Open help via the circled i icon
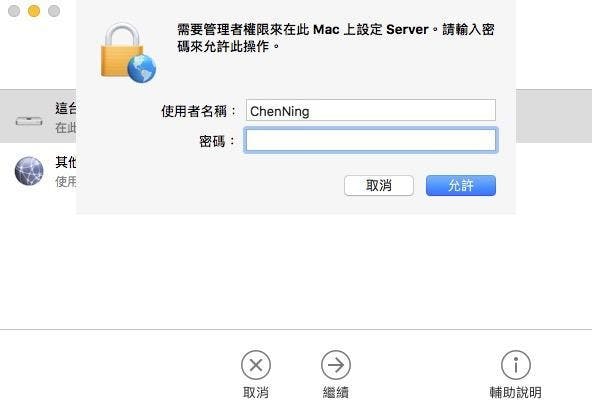The image size is (592, 420). [516, 365]
